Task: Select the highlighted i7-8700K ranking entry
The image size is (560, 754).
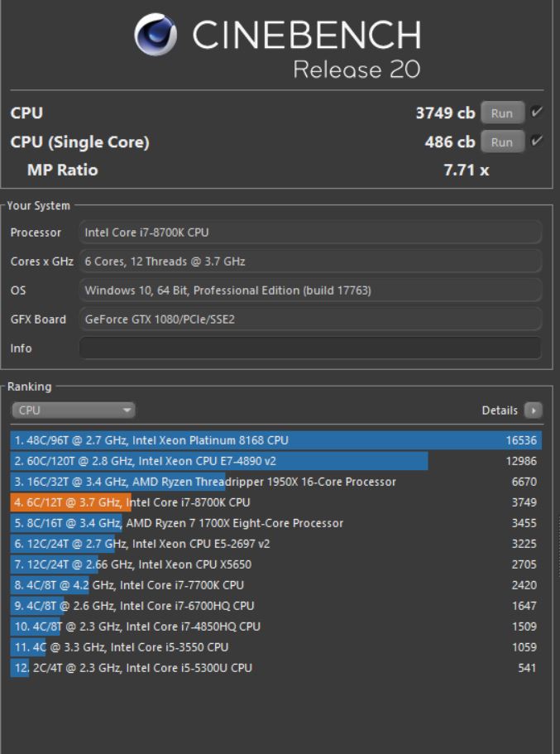Action: coord(276,502)
